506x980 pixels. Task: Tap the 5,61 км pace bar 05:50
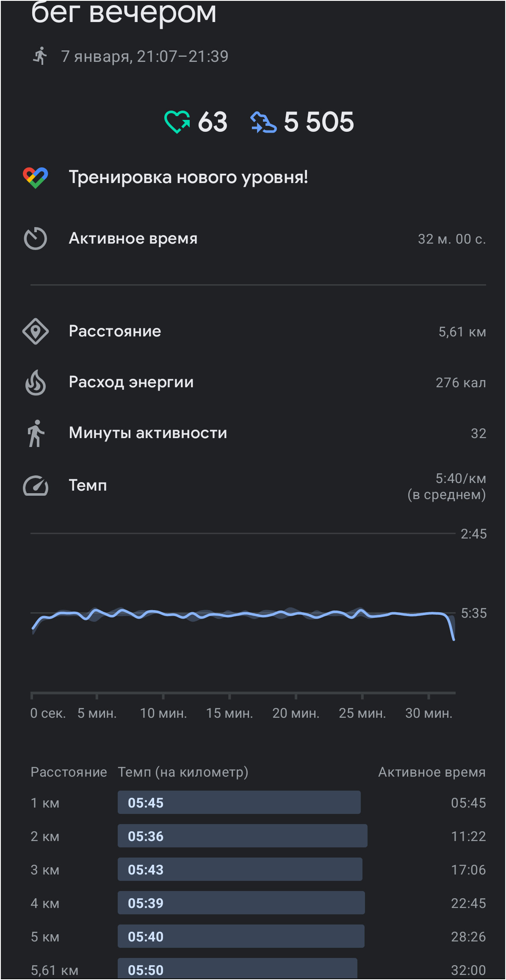[238, 969]
